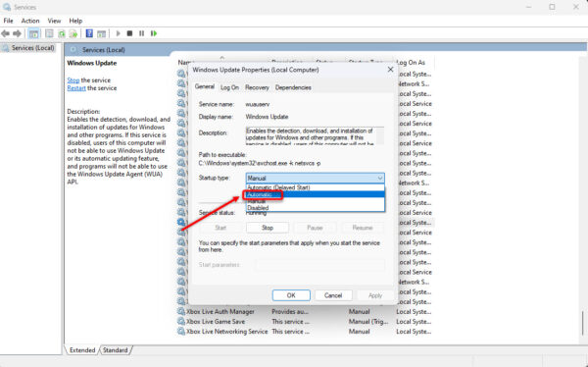Click the Pause button in the dialog

pos(315,228)
